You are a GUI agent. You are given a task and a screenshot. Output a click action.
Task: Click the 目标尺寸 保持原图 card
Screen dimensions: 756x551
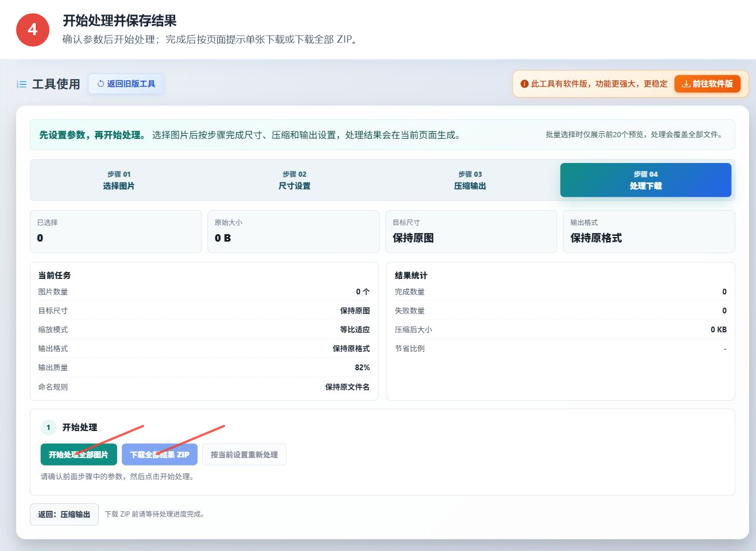tap(471, 231)
